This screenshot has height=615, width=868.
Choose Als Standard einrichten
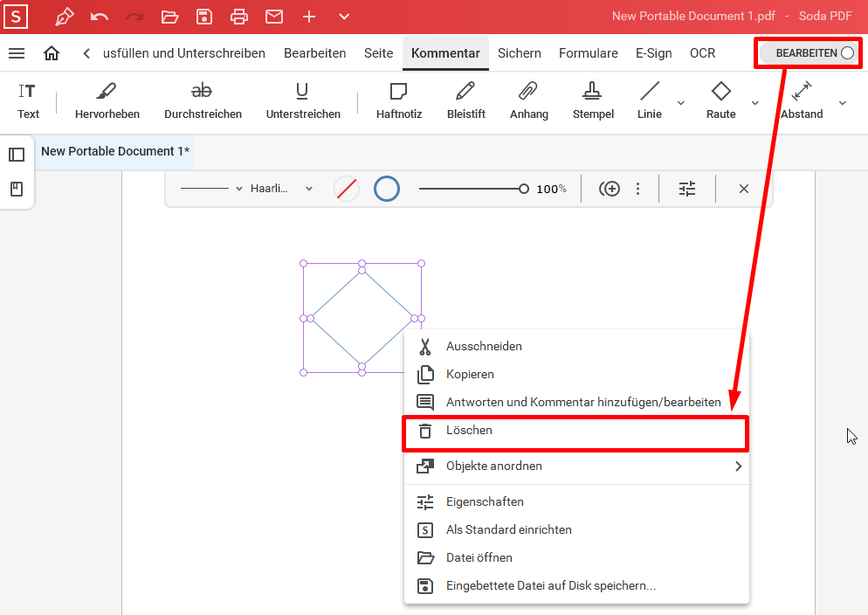(576, 529)
